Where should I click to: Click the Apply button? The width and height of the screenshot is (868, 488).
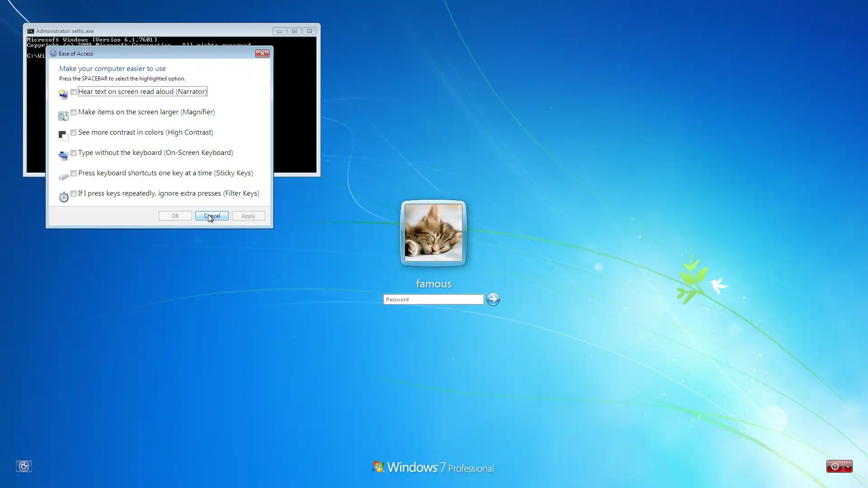pos(248,216)
